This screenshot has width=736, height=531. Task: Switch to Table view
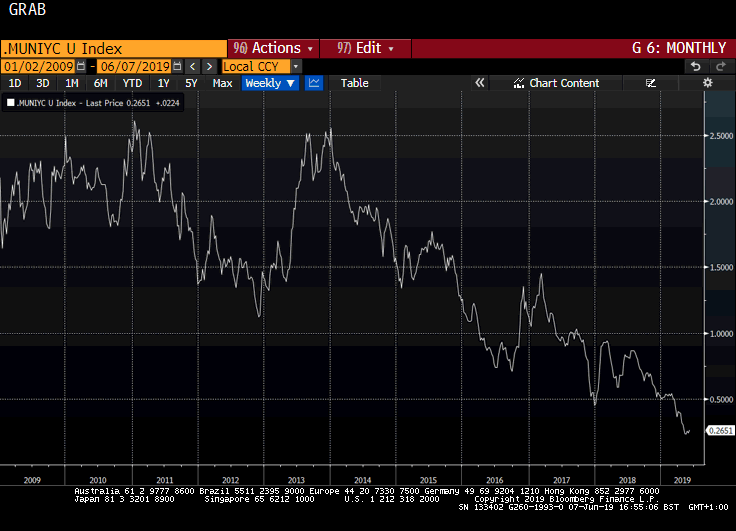[354, 83]
